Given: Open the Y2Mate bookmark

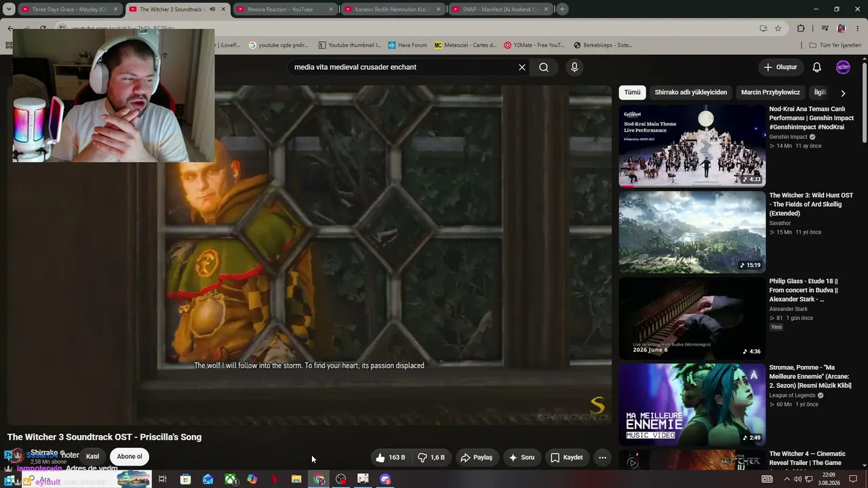Looking at the screenshot, I should tap(534, 45).
